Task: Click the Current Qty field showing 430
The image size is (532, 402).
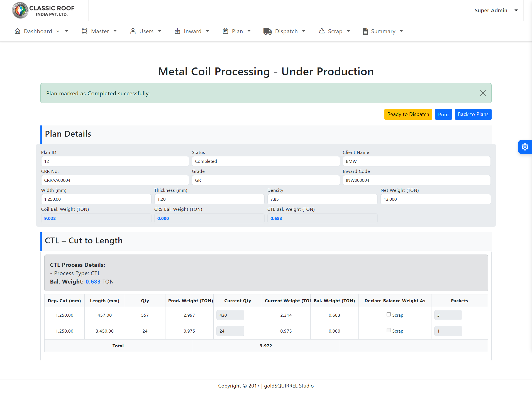Action: pos(230,315)
